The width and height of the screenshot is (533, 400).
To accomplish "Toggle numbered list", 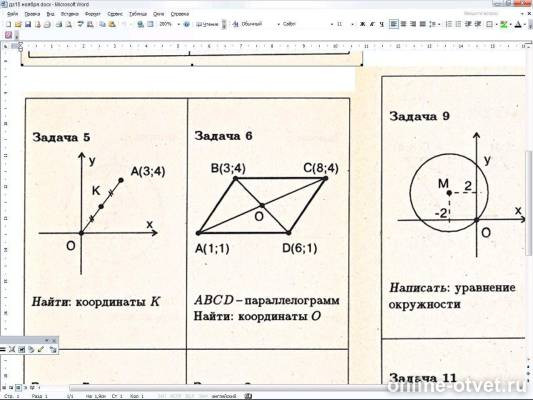I will (x=449, y=24).
